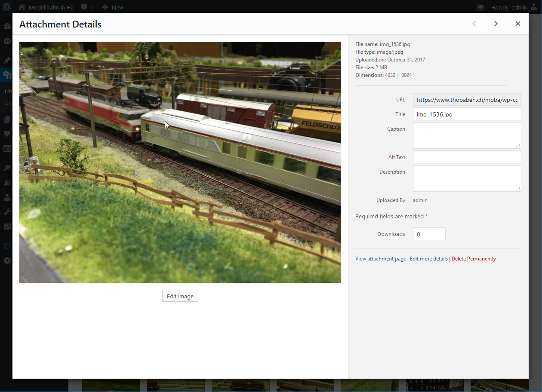The width and height of the screenshot is (542, 392).
Task: Click the plus icon next to New
Action: pyautogui.click(x=105, y=7)
